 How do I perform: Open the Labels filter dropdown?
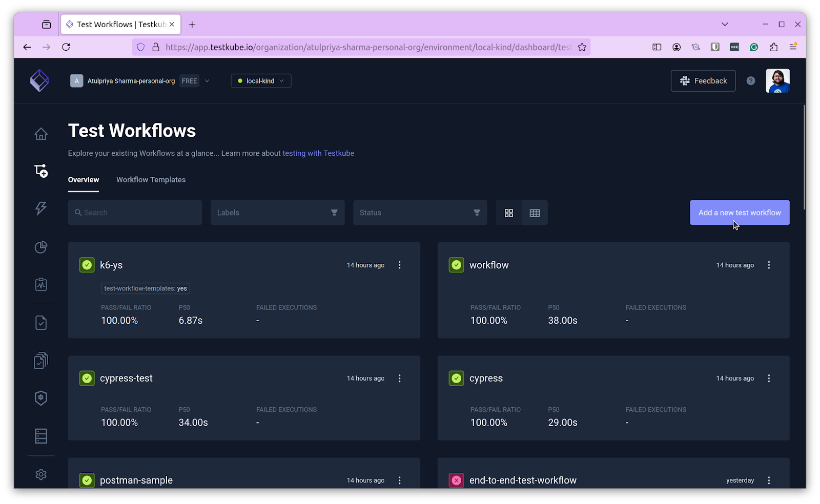click(277, 213)
